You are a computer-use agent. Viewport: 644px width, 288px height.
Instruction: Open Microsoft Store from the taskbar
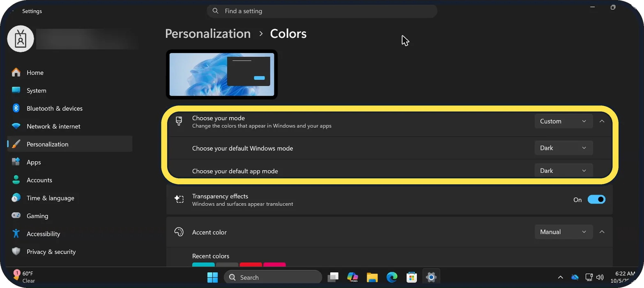pyautogui.click(x=412, y=277)
